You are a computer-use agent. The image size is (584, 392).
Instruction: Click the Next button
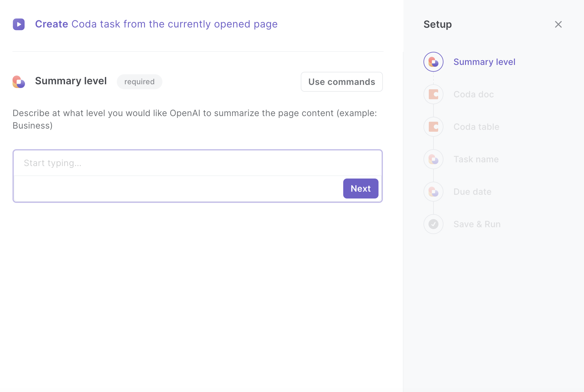[x=361, y=189]
